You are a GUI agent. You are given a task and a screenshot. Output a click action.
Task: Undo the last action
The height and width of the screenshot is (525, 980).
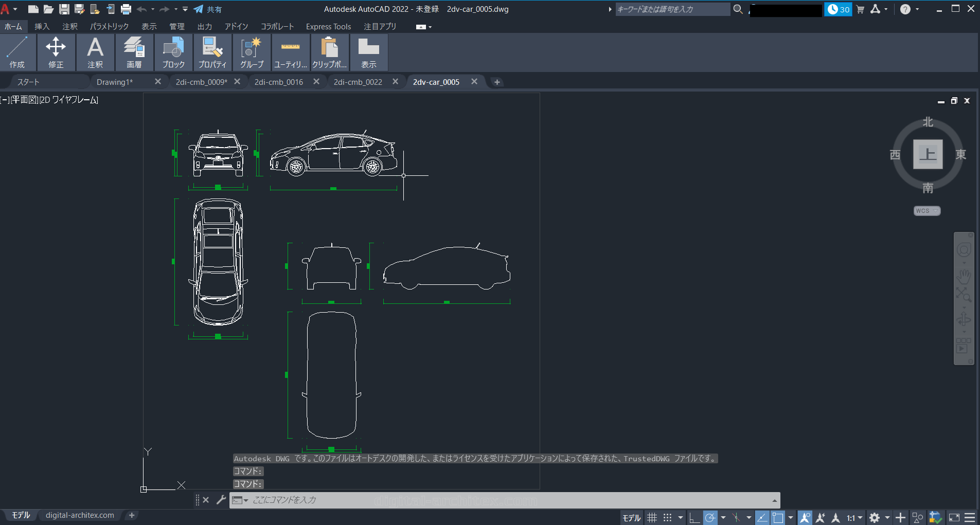pyautogui.click(x=141, y=9)
